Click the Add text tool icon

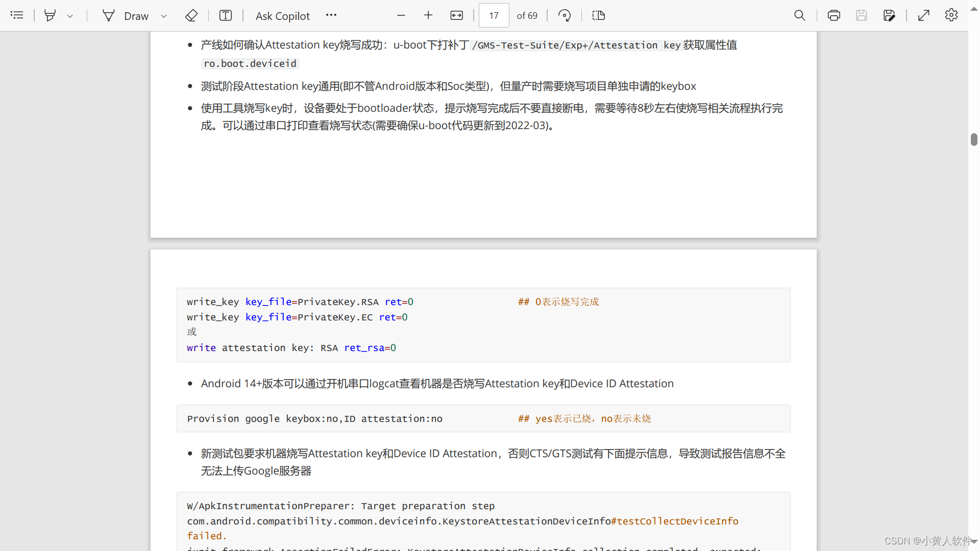click(226, 15)
